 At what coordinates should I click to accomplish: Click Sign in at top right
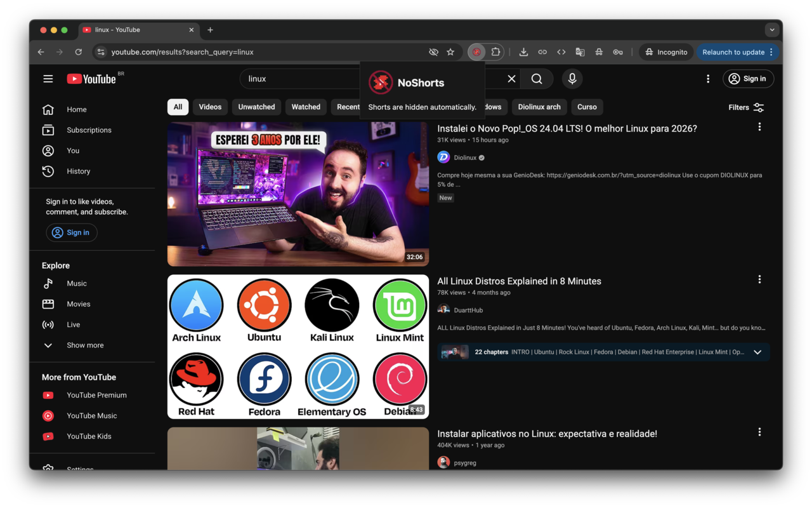click(748, 79)
